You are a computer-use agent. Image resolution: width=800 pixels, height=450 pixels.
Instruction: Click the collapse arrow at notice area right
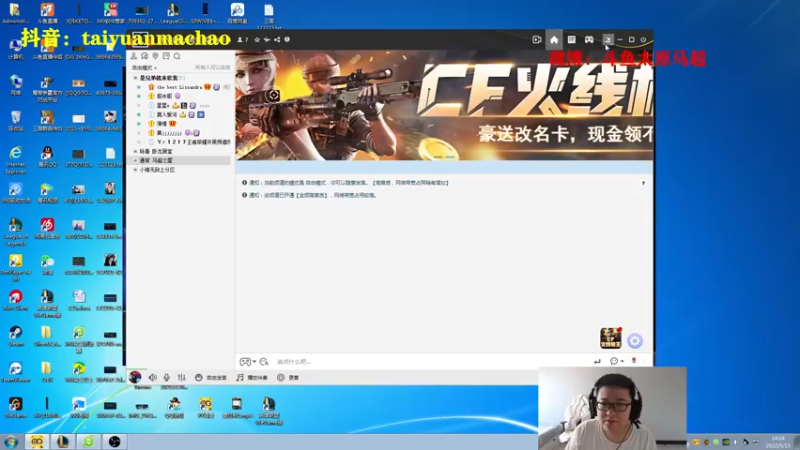pyautogui.click(x=643, y=183)
